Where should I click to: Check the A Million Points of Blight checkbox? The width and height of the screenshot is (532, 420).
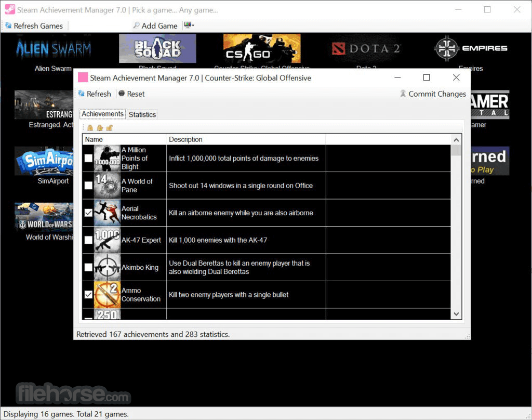pos(88,158)
